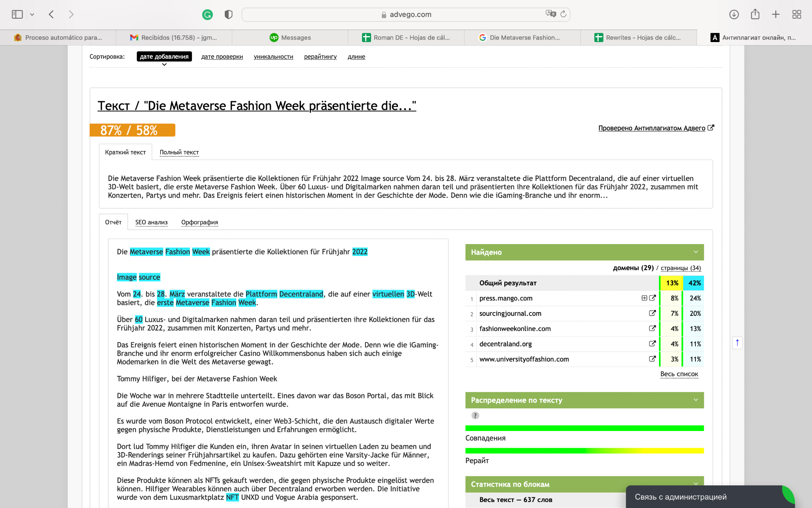Click the translate page icon
The image size is (812, 508).
tap(550, 14)
